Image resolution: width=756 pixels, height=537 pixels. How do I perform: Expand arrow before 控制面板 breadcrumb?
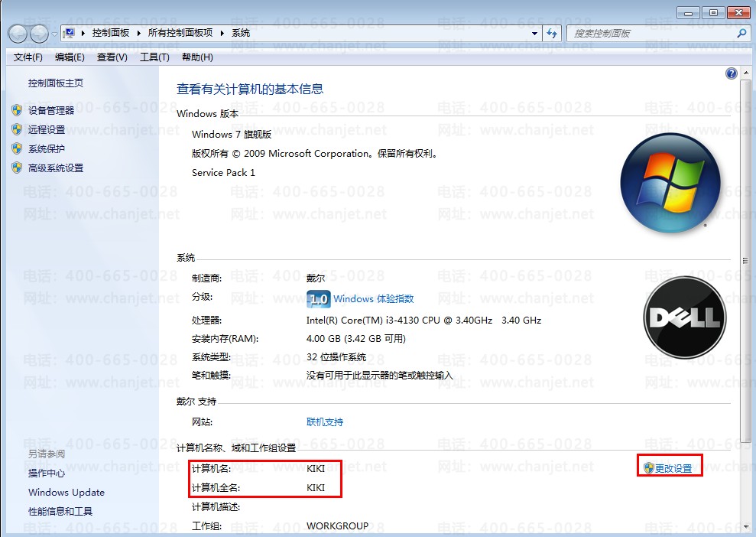[83, 33]
